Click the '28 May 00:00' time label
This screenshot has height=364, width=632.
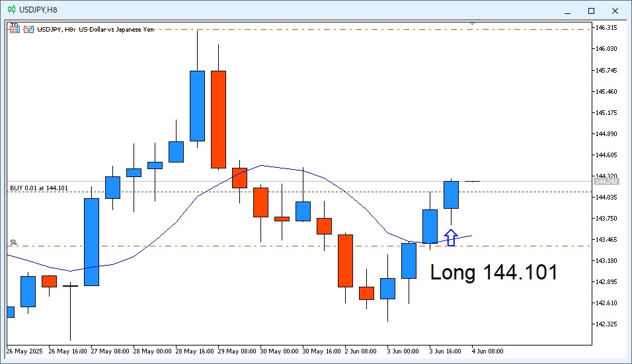point(152,351)
